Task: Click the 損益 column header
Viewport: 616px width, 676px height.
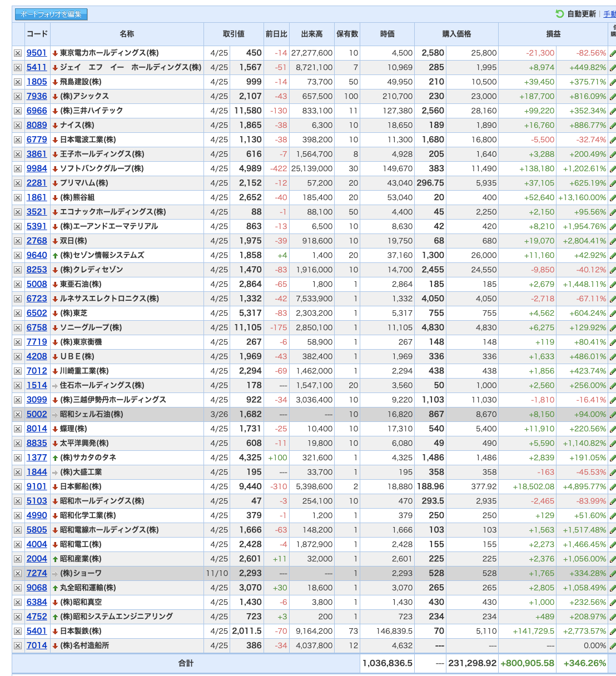Action: pos(553,34)
